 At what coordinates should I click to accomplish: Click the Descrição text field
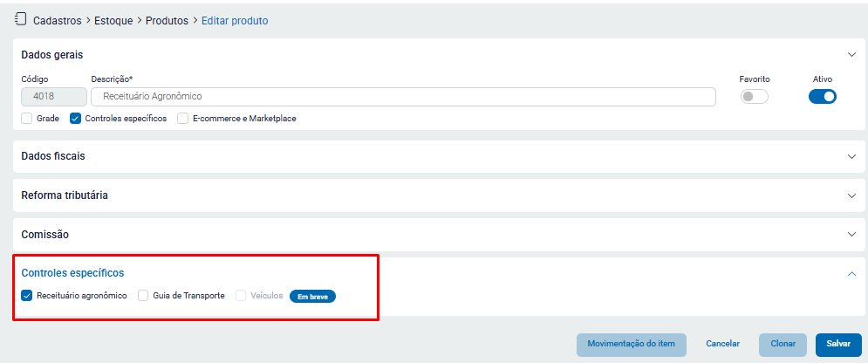pos(403,97)
